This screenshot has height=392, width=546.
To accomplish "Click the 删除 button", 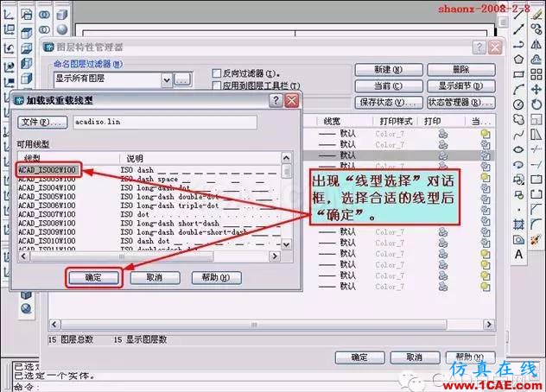I will click(x=461, y=70).
